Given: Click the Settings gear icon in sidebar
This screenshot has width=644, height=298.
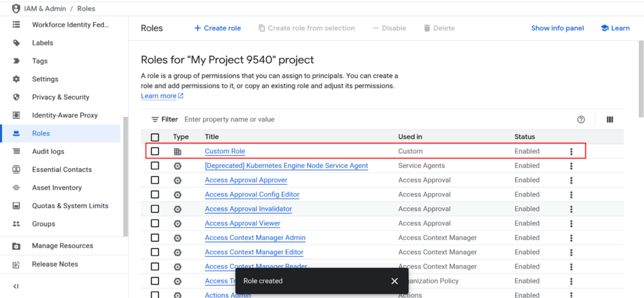Looking at the screenshot, I should click(16, 79).
